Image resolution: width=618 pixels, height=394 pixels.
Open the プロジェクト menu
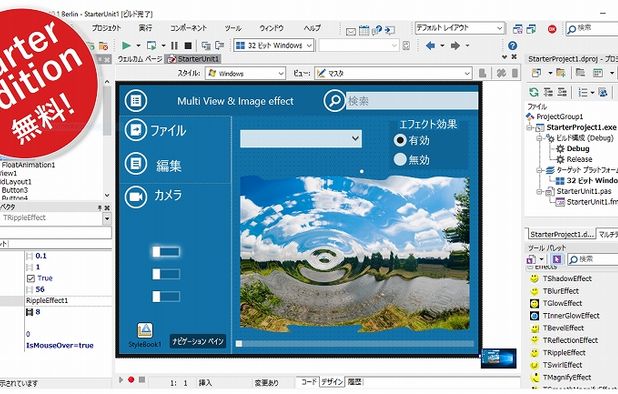106,28
